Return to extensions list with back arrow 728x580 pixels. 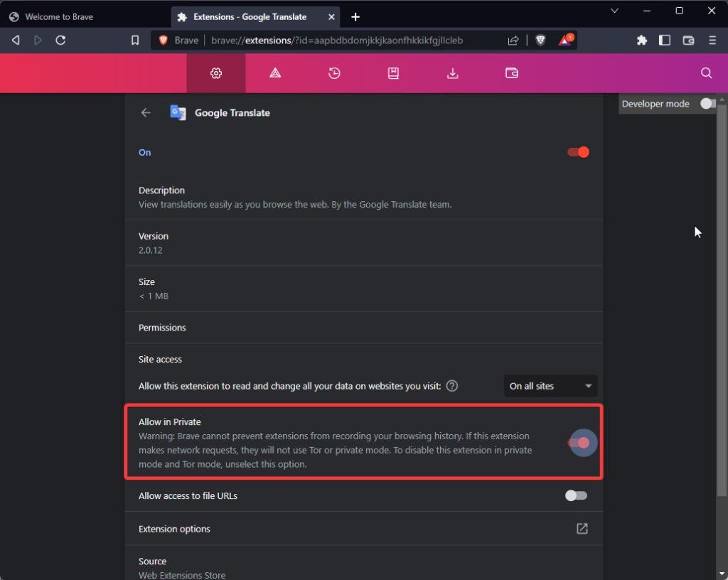coord(146,113)
